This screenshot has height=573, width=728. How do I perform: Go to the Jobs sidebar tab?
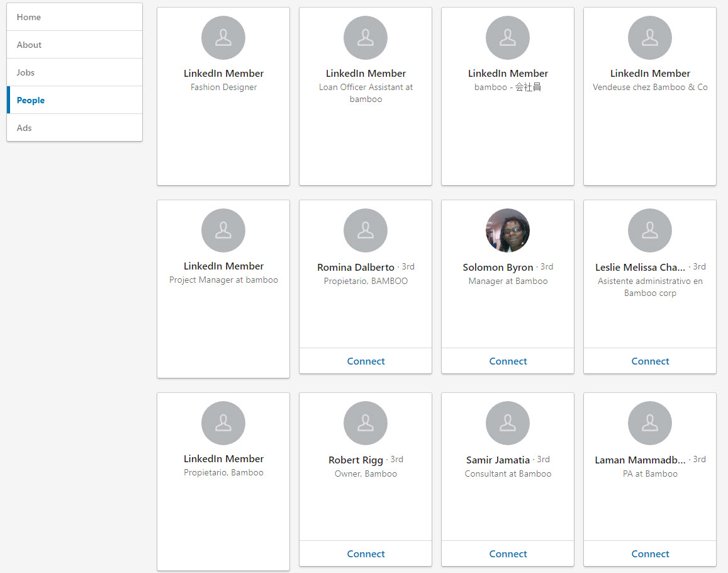coord(74,72)
